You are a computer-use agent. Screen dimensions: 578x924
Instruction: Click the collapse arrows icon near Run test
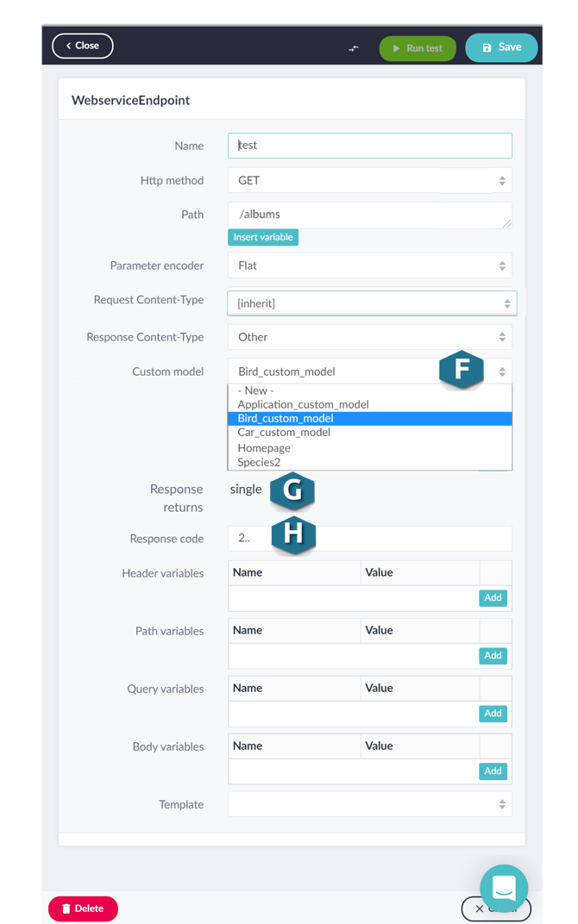point(354,48)
